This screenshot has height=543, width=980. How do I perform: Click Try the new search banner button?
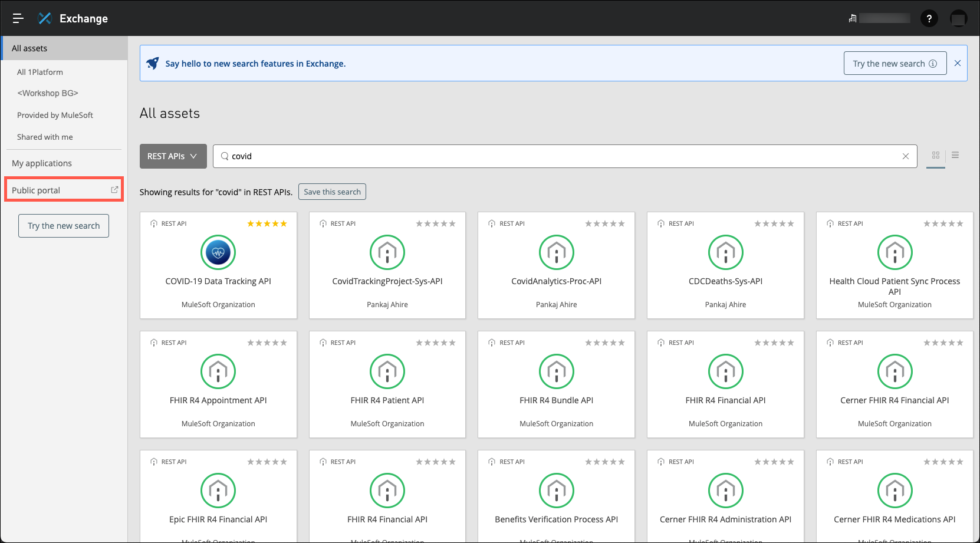coord(895,63)
